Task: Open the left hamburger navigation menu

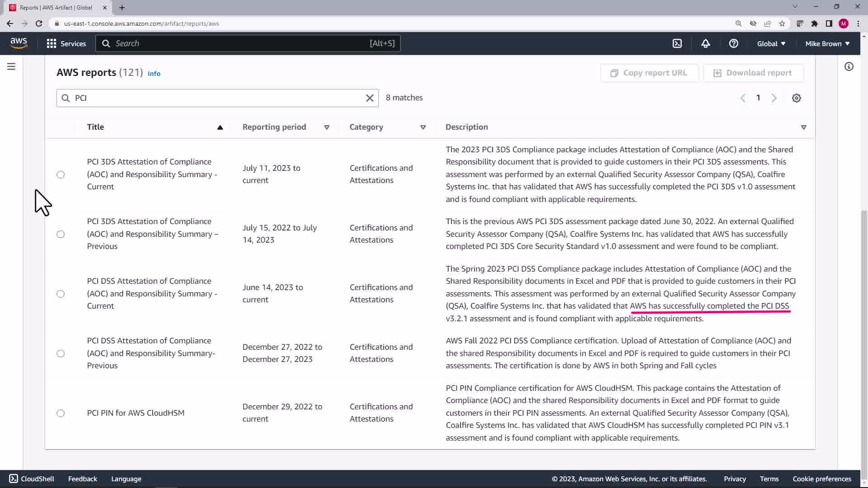Action: click(11, 67)
